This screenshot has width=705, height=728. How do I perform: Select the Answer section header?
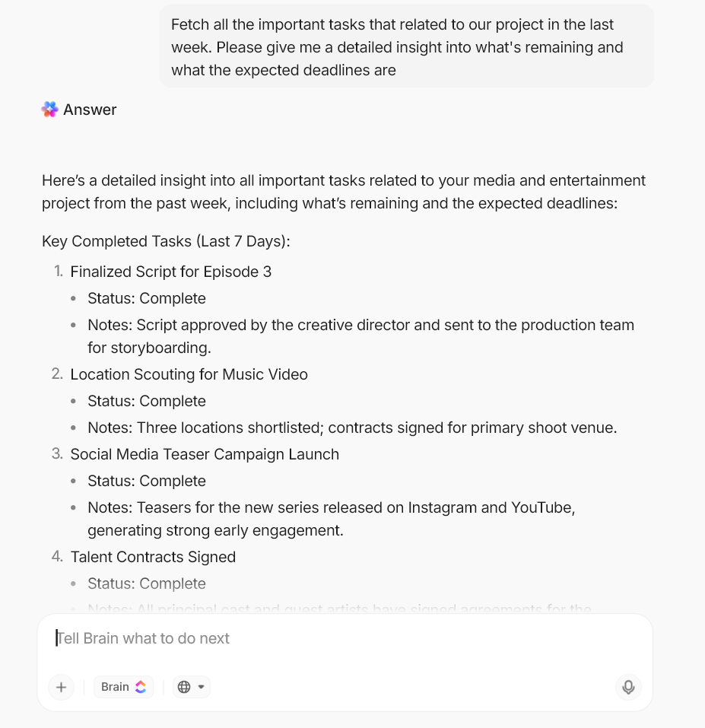(90, 110)
